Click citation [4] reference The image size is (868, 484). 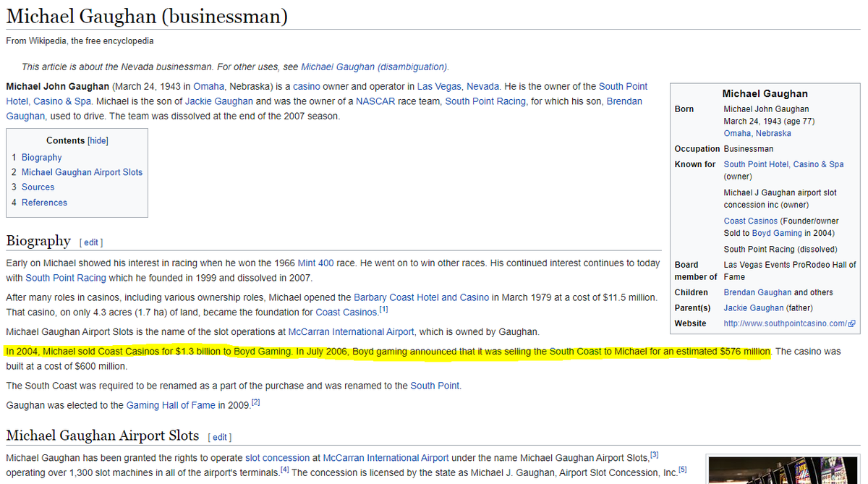pos(285,470)
